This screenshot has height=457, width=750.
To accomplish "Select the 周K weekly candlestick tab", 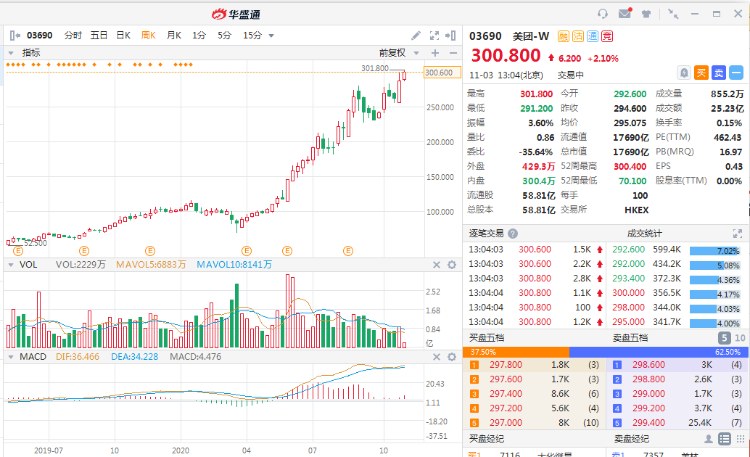I will point(148,35).
